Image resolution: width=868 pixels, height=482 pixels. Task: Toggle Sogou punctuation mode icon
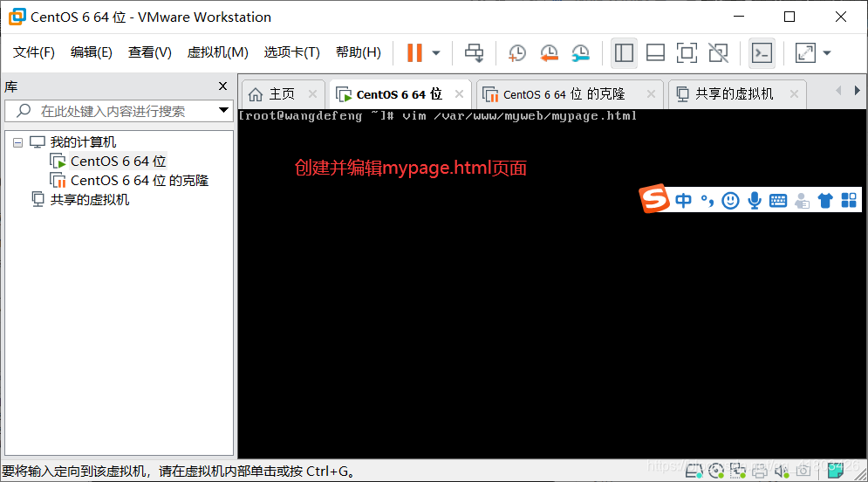coord(707,200)
